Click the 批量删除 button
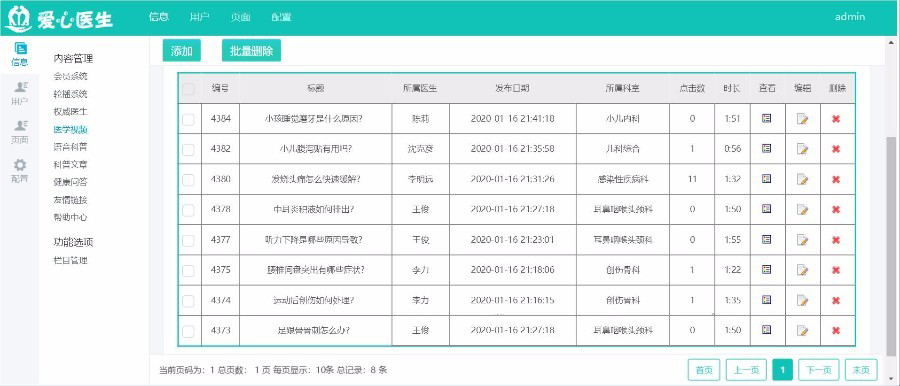The image size is (900, 386). 251,51
